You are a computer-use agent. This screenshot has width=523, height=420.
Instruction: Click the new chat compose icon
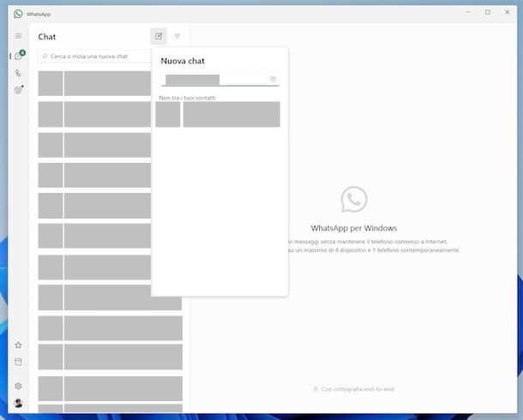[159, 36]
